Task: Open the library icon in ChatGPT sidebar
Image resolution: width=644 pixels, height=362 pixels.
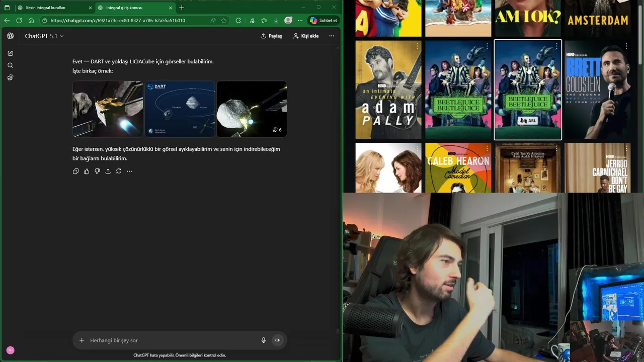Action: pyautogui.click(x=11, y=77)
